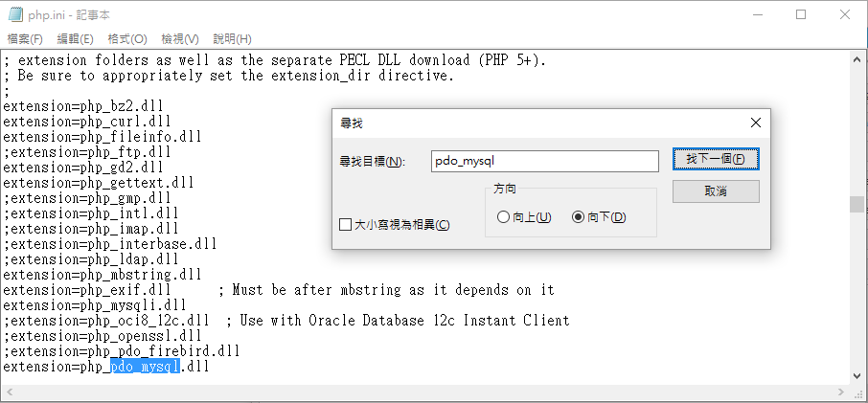Select the 向上 search direction radio button
The height and width of the screenshot is (403, 868).
(x=503, y=217)
